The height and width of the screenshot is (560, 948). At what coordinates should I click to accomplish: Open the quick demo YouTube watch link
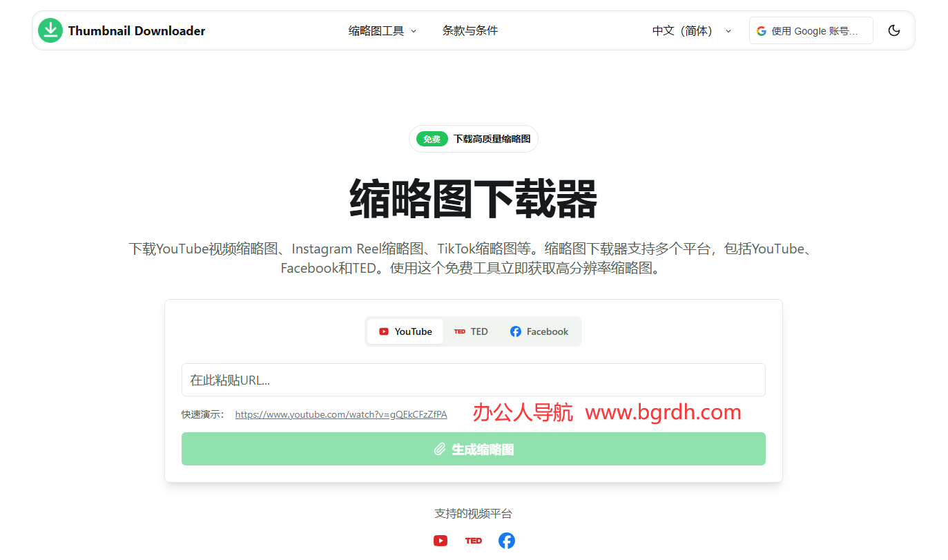pos(341,414)
